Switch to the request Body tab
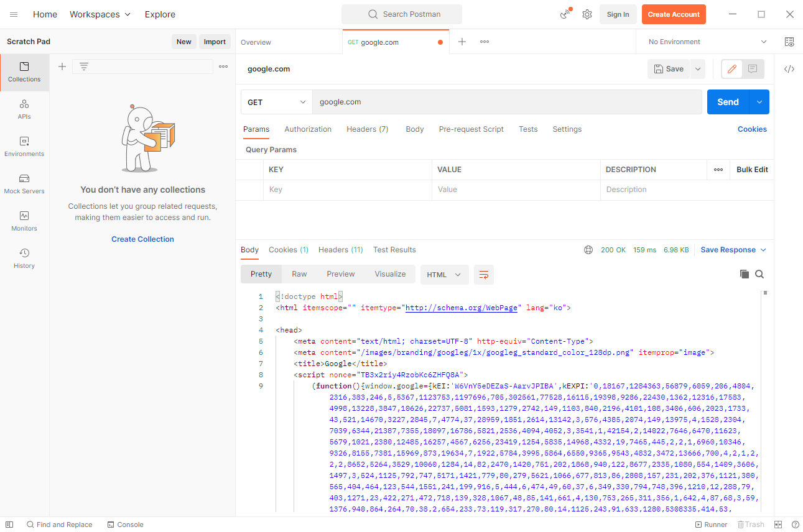Screen dimensions: 803x532 click(x=415, y=129)
